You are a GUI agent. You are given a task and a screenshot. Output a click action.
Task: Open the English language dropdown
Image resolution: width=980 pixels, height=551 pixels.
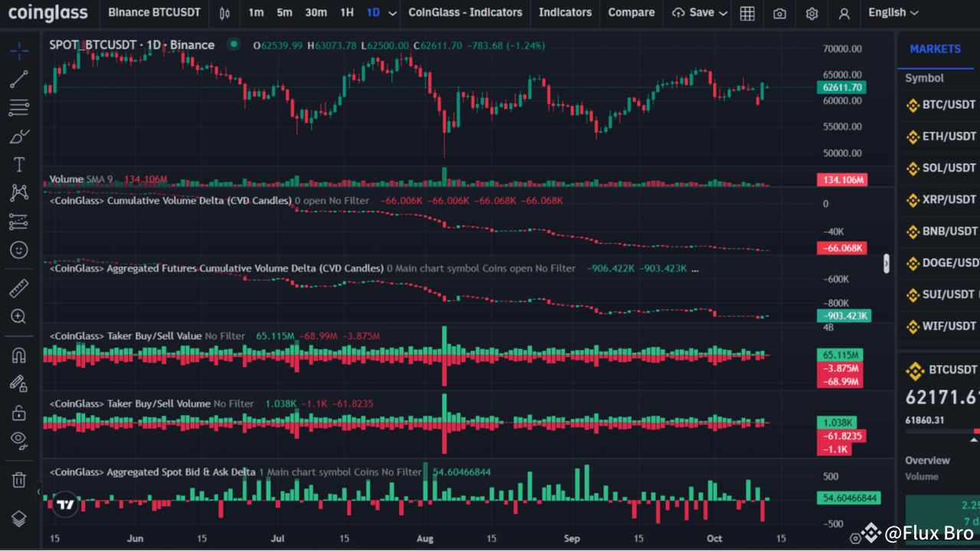(893, 13)
